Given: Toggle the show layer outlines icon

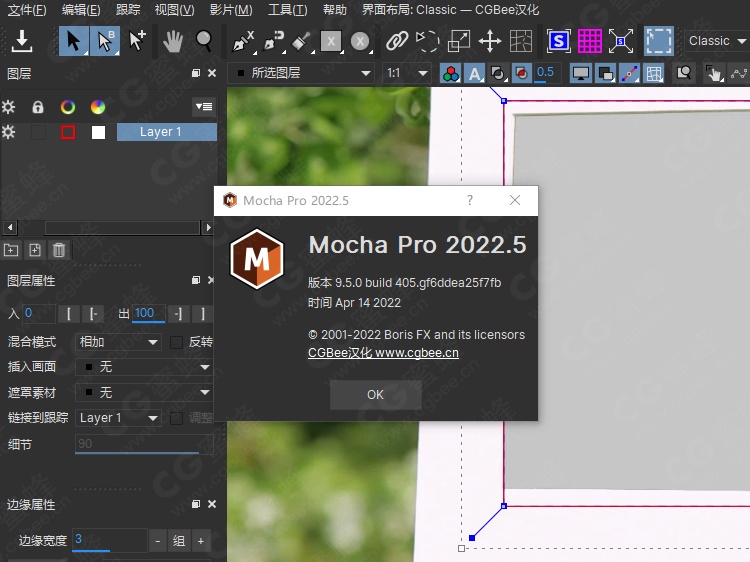Looking at the screenshot, I should point(606,74).
